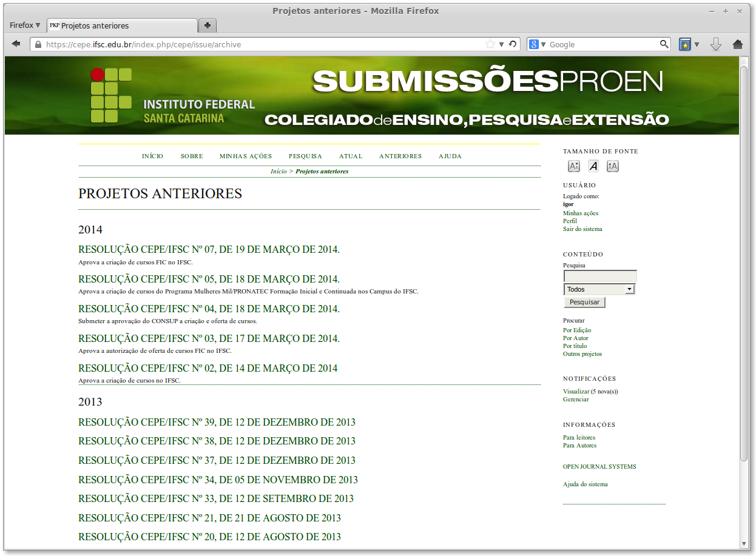Open RESOLUÇÃO CEPE/IFSC Nº 07 de 2014
756x556 pixels.
tap(208, 249)
